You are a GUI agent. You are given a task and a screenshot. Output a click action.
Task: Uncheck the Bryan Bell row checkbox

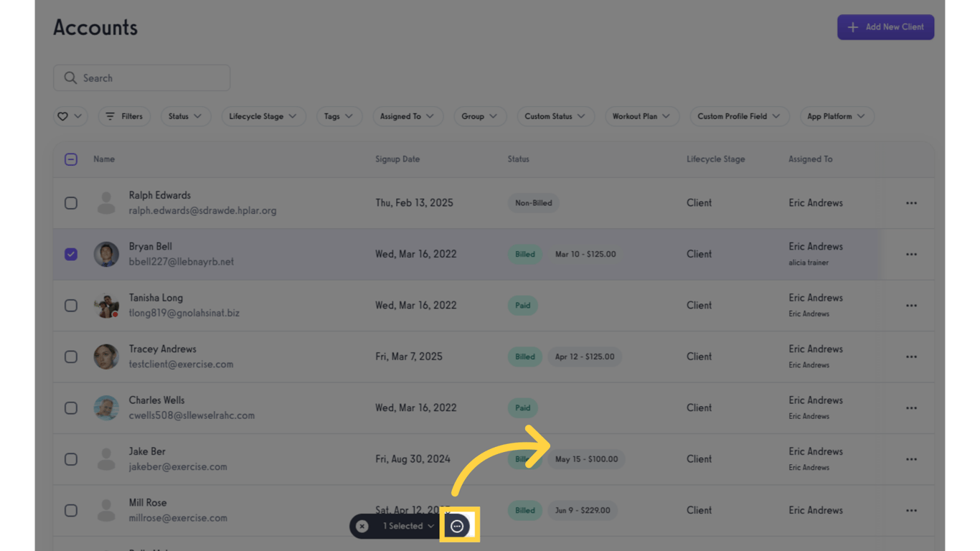click(71, 254)
